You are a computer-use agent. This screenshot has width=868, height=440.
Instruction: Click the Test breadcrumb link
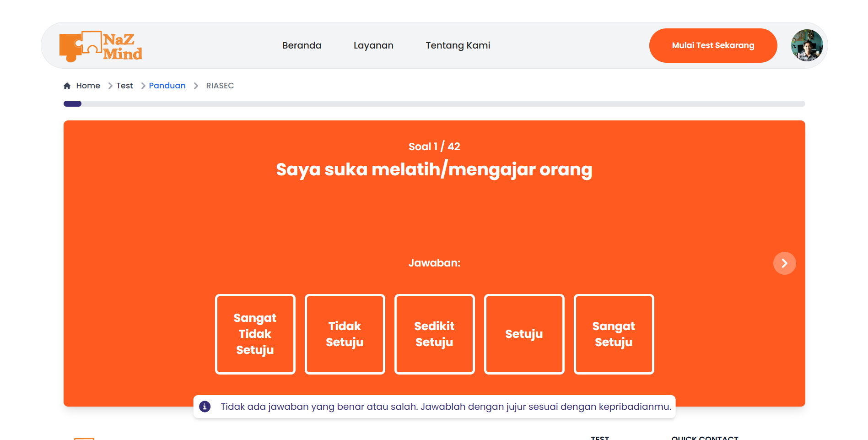(124, 86)
